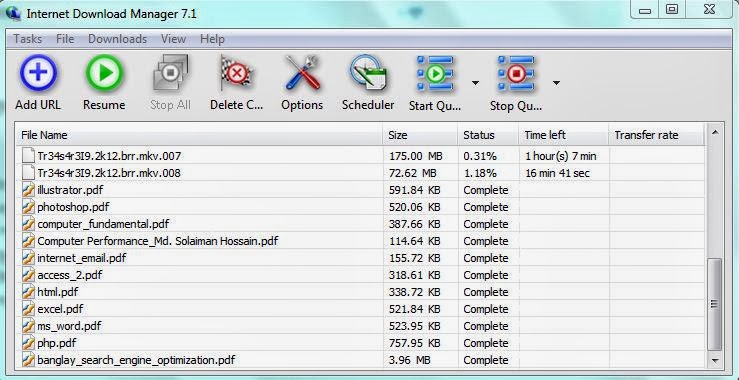Open the File menu
This screenshot has width=739, height=380.
click(65, 39)
